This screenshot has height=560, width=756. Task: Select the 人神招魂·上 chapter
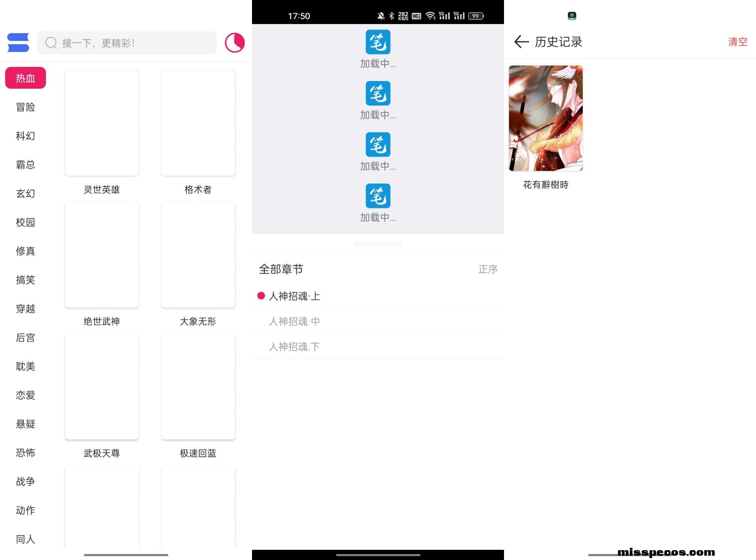pyautogui.click(x=294, y=296)
